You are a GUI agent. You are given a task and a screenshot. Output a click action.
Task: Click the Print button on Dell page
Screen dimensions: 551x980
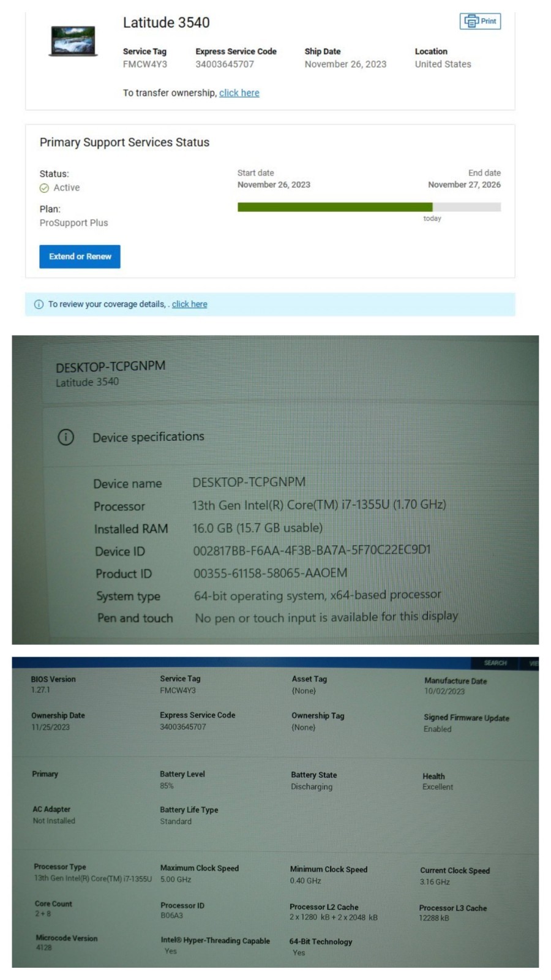(x=480, y=21)
